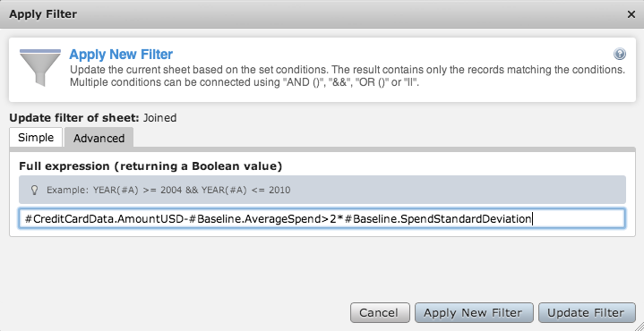644x331 pixels.
Task: Focus the full expression input field
Action: tap(322, 218)
